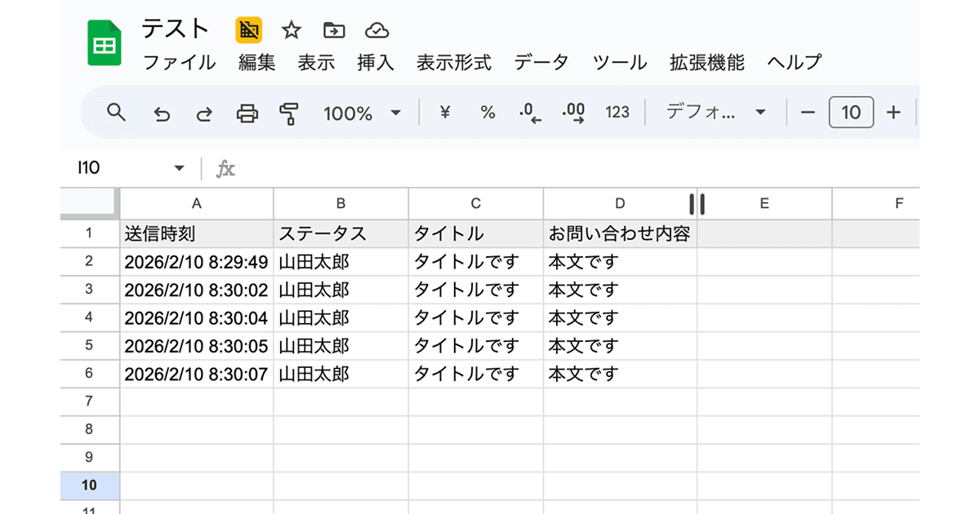Open the search icon in the toolbar

pos(114,113)
